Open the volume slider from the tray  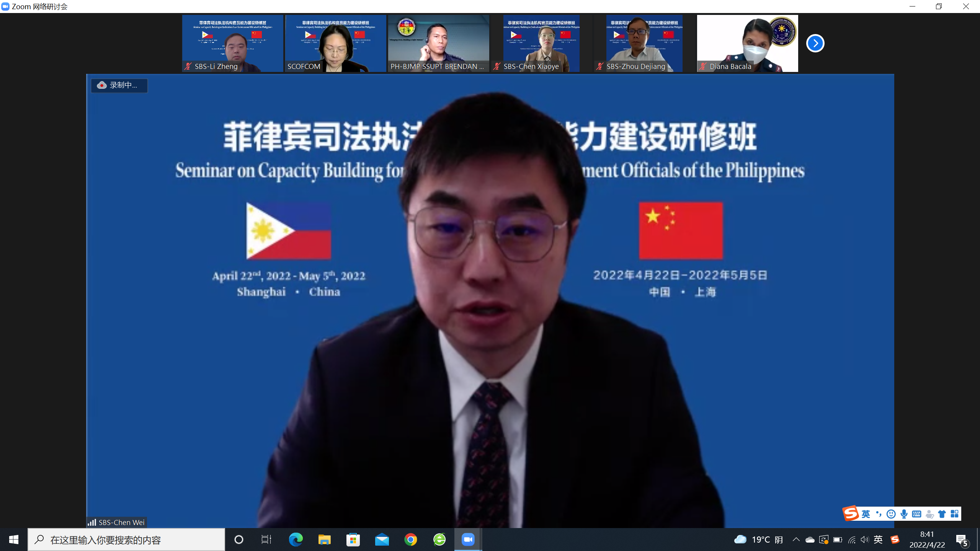865,540
